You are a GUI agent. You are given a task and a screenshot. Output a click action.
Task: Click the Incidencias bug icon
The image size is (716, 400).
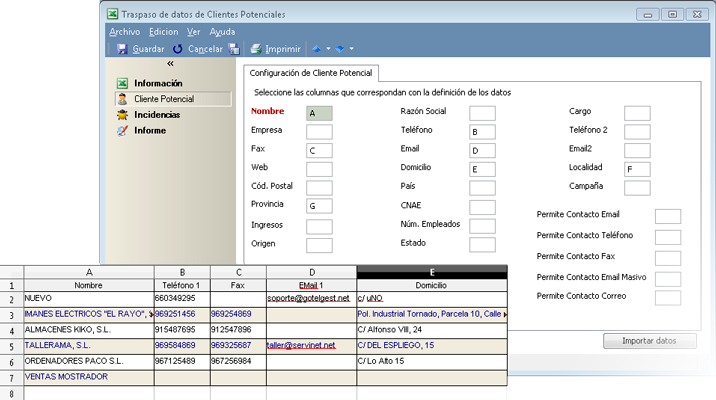point(122,115)
